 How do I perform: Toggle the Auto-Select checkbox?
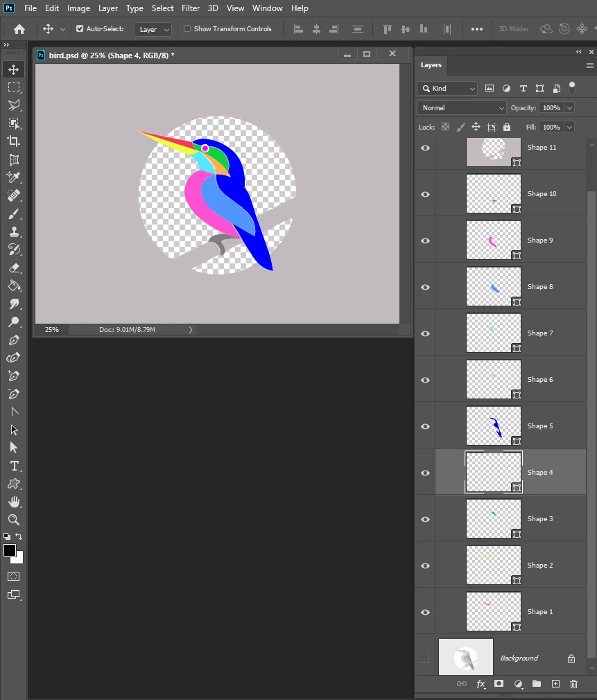pyautogui.click(x=80, y=28)
